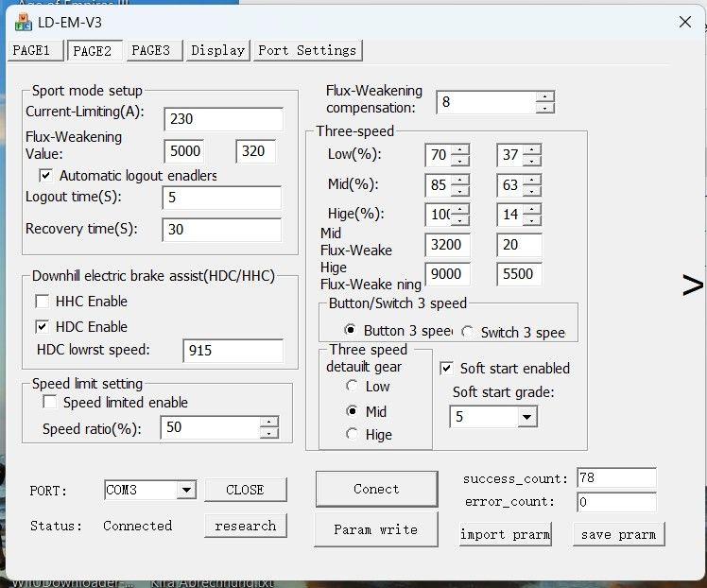Open the Port Settings tab
This screenshot has width=707, height=588.
point(307,50)
